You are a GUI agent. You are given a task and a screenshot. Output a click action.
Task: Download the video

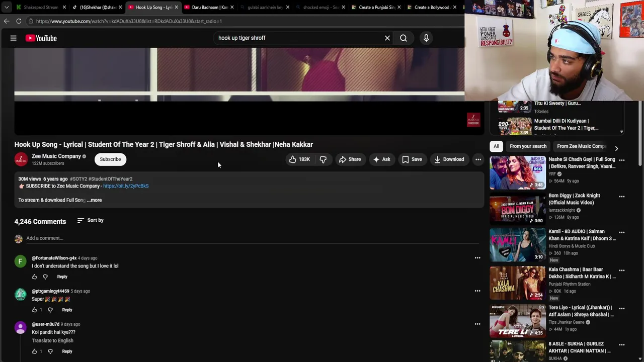click(x=449, y=159)
